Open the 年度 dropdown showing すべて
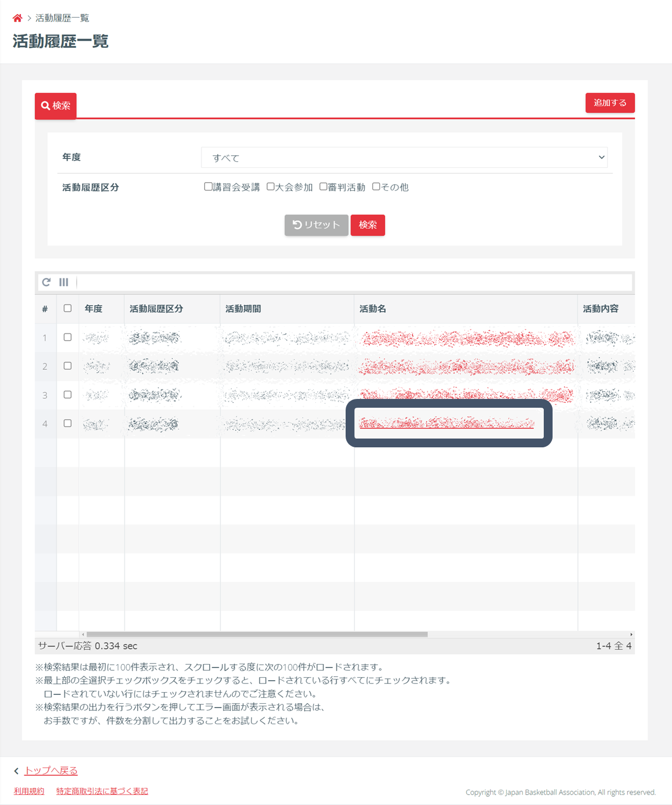The width and height of the screenshot is (672, 805). pos(404,157)
